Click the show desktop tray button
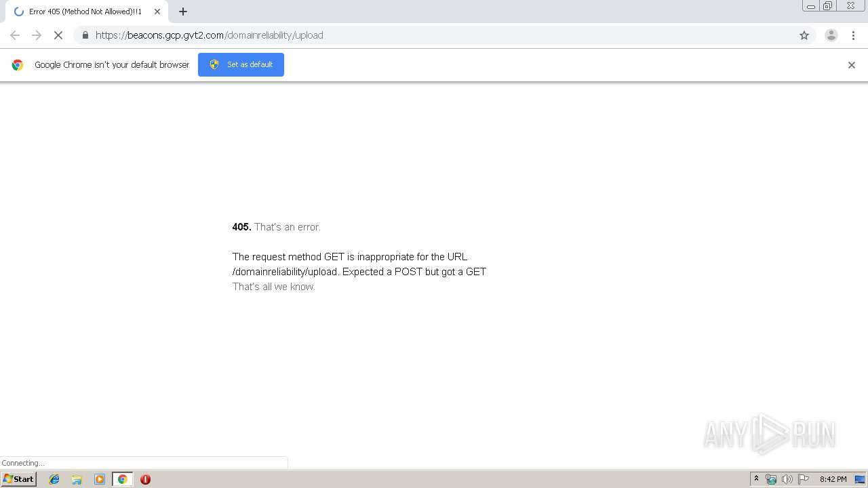Image resolution: width=868 pixels, height=488 pixels. (860, 479)
